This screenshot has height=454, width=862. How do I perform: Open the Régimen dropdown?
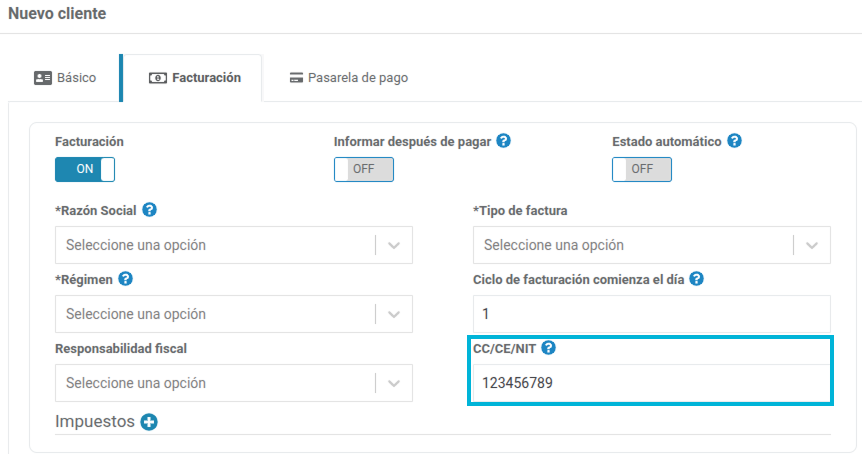(x=234, y=314)
